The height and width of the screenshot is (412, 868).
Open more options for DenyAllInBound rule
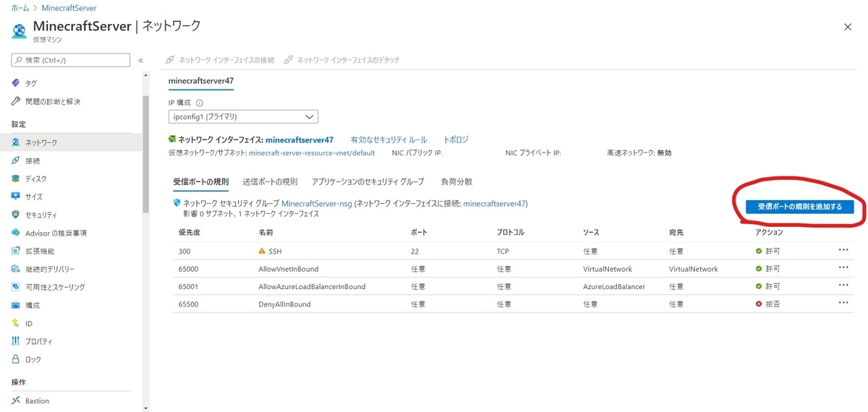coord(843,304)
